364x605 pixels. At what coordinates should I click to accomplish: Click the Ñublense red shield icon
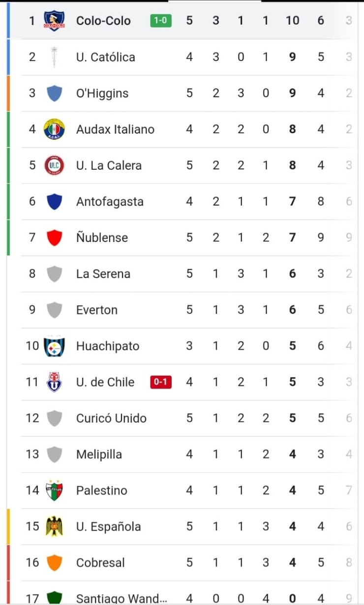coord(54,238)
